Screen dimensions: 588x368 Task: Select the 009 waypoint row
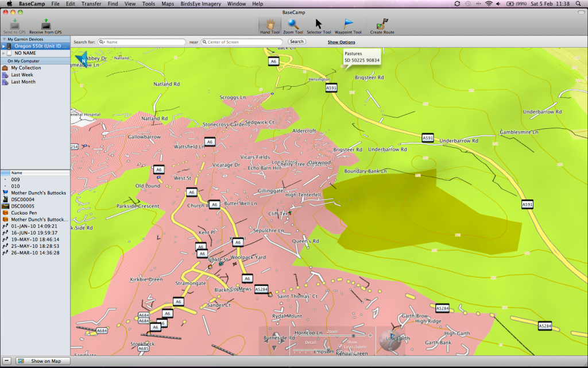click(x=35, y=179)
